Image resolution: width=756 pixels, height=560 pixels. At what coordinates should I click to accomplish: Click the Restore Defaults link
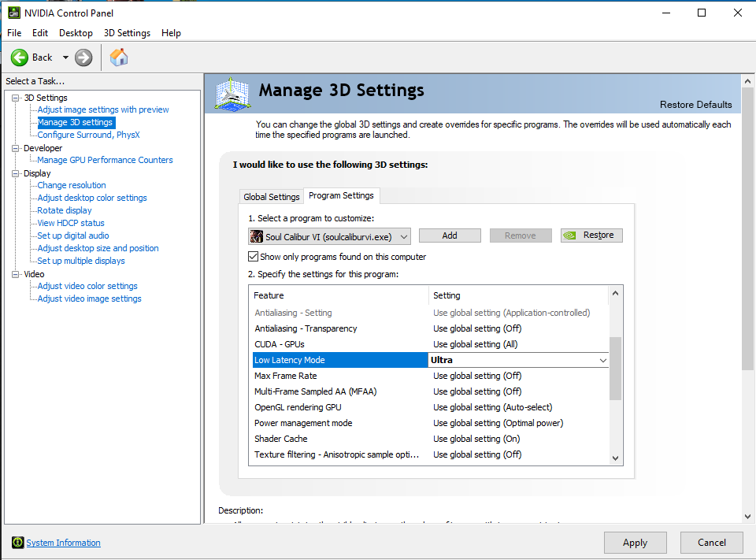click(x=695, y=105)
